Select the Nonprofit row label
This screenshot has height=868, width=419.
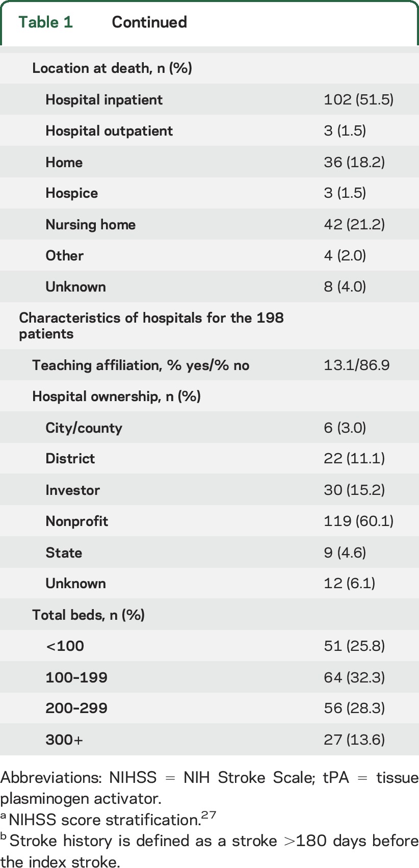coord(76,521)
